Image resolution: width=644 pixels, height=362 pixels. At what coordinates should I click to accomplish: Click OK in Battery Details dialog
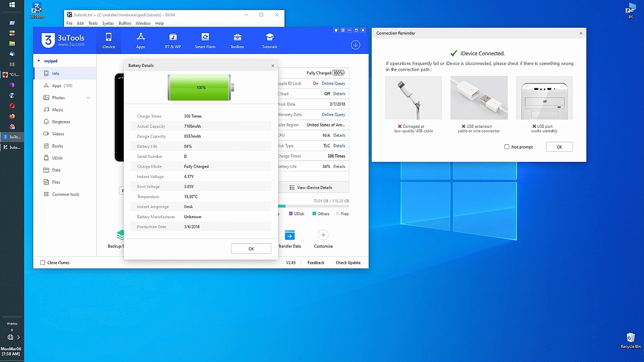click(251, 248)
